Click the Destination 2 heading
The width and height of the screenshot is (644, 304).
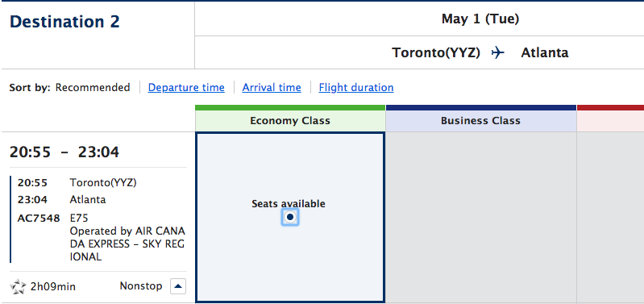[x=64, y=22]
